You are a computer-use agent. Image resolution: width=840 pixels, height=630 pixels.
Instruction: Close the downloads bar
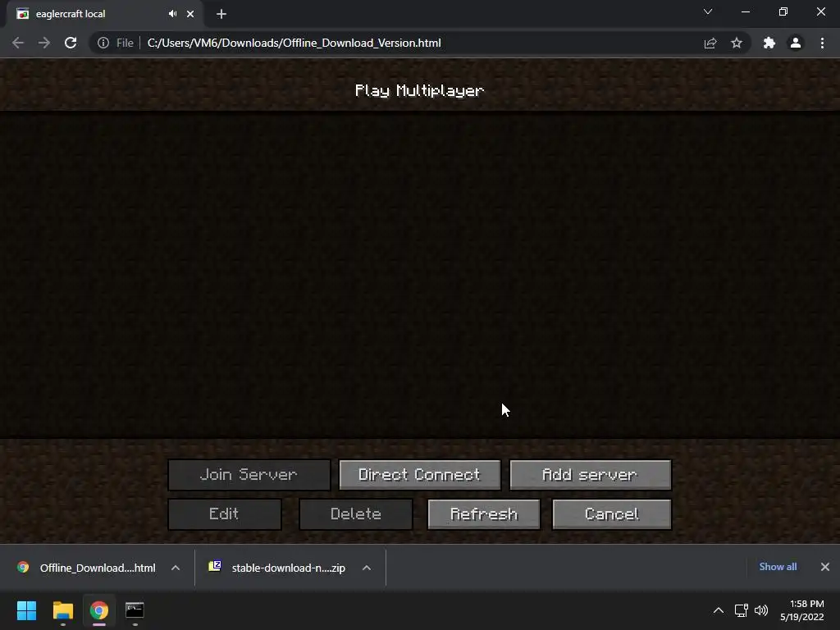click(x=825, y=567)
